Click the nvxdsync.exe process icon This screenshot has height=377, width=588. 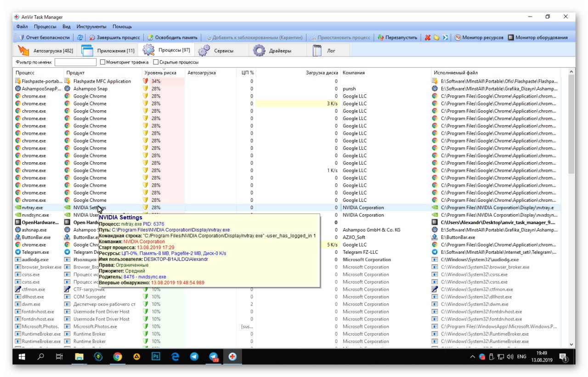[18, 215]
